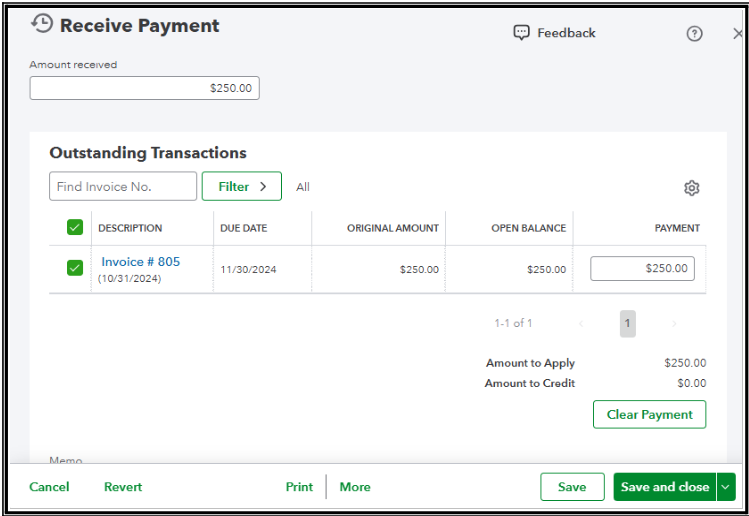Open the Save and close dropdown arrow
Screen dimensions: 749x516
pyautogui.click(x=726, y=487)
